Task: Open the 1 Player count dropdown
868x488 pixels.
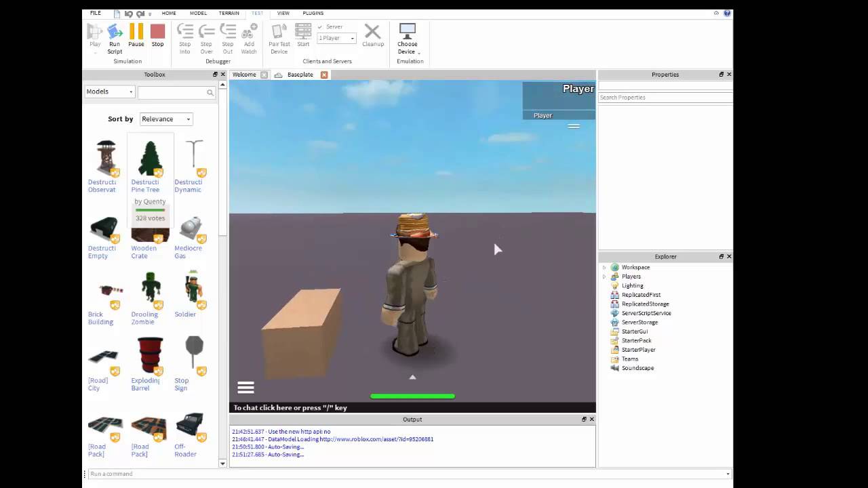Action: tap(337, 38)
